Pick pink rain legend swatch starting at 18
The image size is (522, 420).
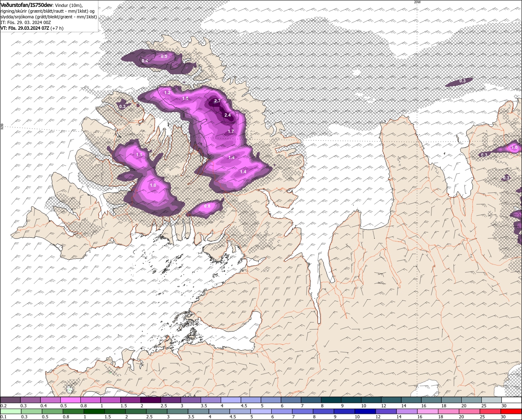point(449,411)
